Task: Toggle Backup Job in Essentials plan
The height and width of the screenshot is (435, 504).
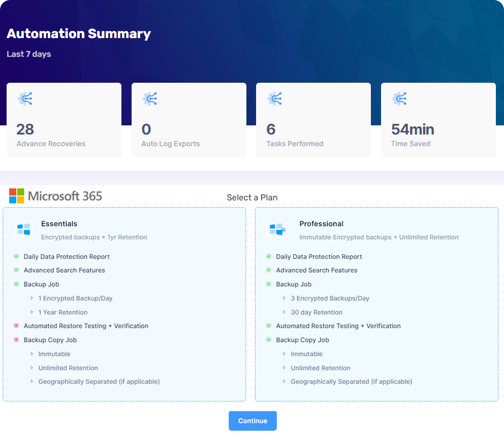Action: (16, 284)
